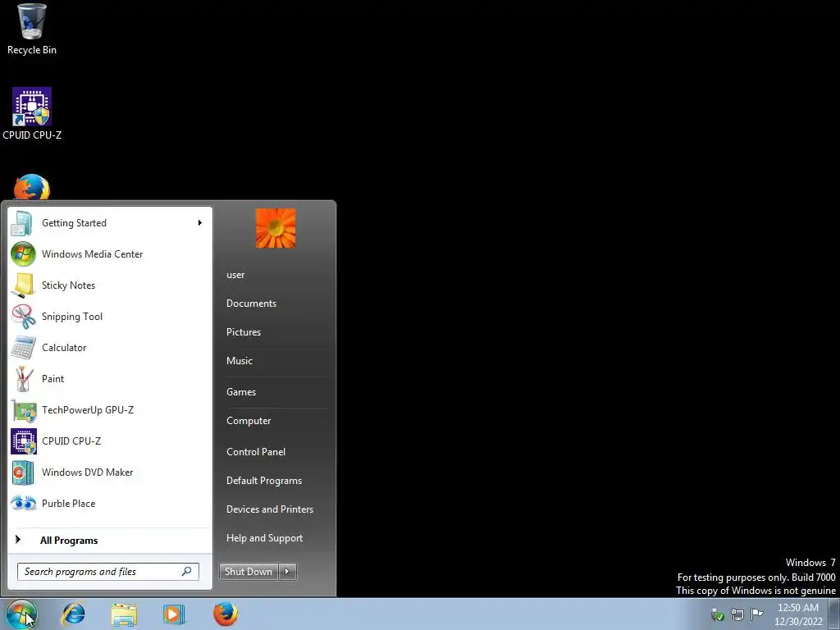Open Help and Support

coord(264,538)
